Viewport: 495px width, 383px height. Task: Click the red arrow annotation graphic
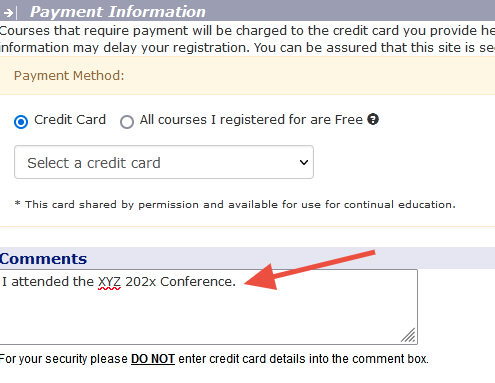(310, 270)
